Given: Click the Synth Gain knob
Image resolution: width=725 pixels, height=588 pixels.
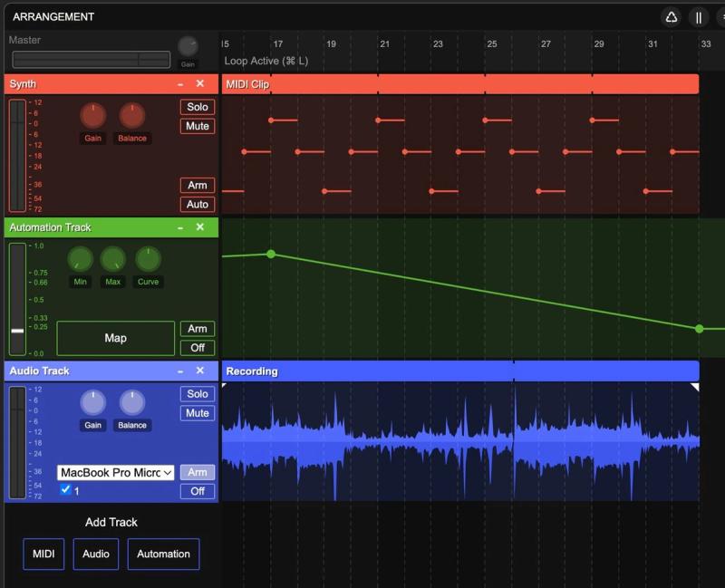Looking at the screenshot, I should (92, 116).
